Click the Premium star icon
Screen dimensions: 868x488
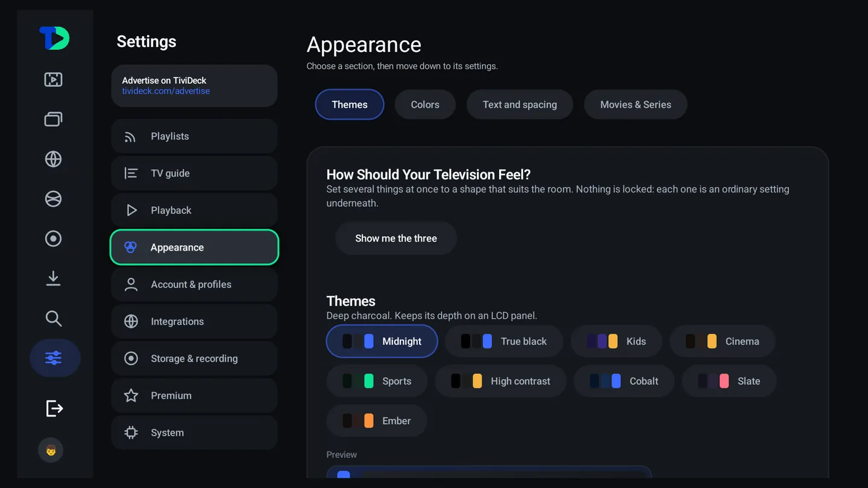pos(131,396)
